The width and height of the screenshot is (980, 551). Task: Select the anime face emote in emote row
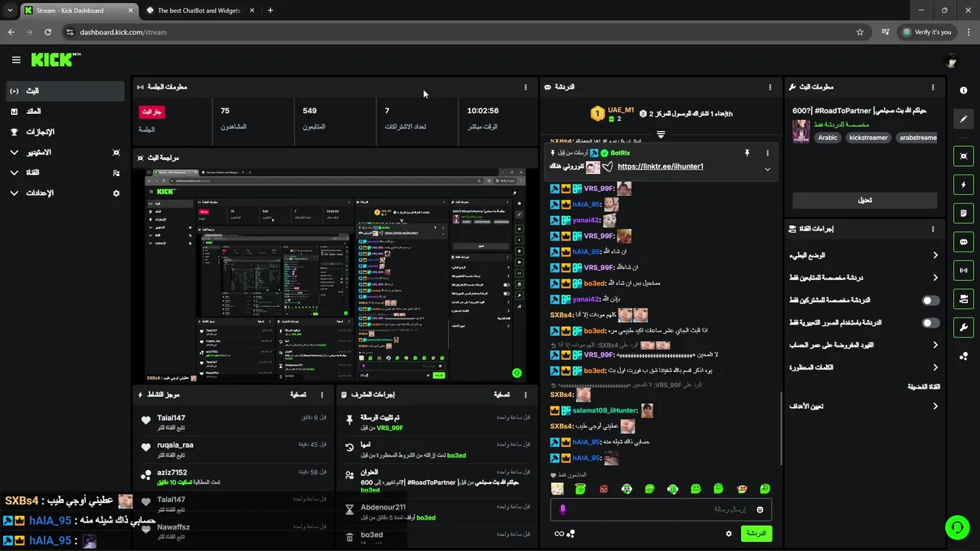coord(557,489)
